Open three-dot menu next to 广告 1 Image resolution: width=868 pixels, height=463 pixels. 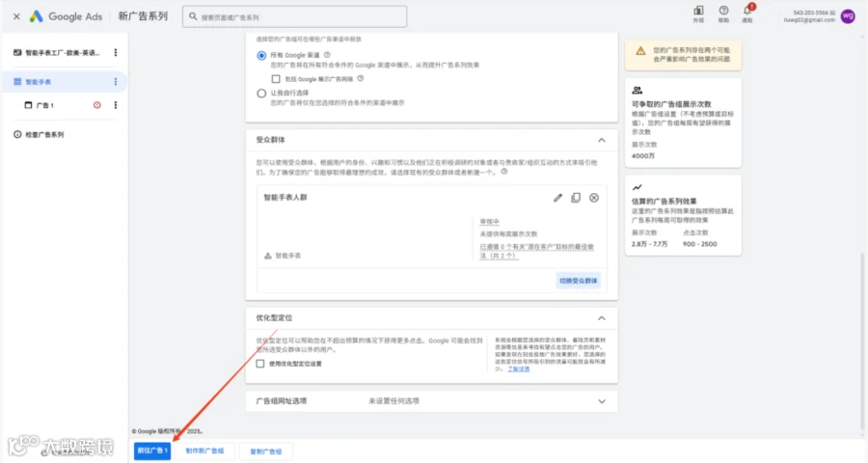116,105
